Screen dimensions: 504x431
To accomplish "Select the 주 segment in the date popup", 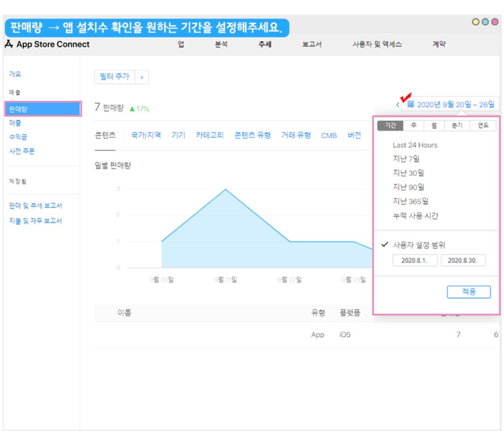I will (x=414, y=125).
